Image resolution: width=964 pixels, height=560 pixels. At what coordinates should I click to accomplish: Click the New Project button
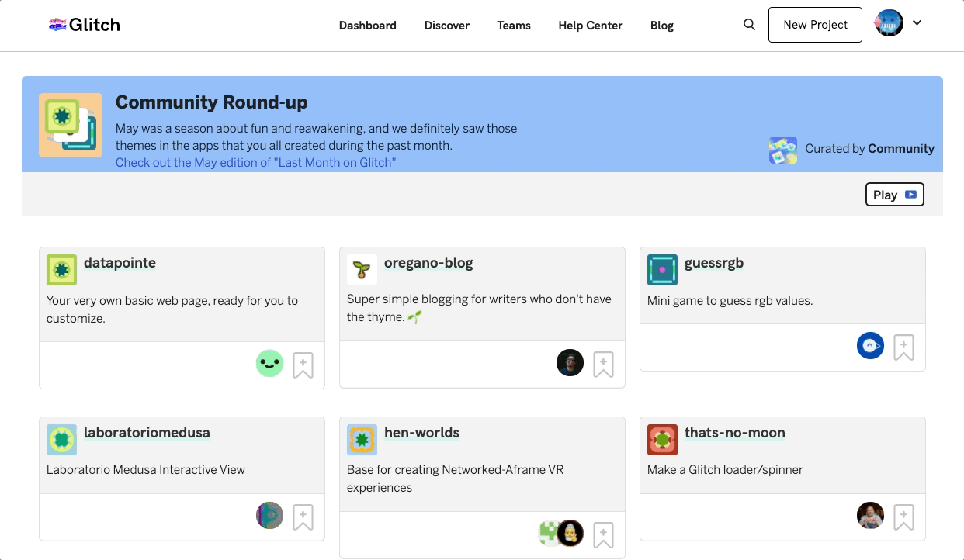click(x=815, y=25)
